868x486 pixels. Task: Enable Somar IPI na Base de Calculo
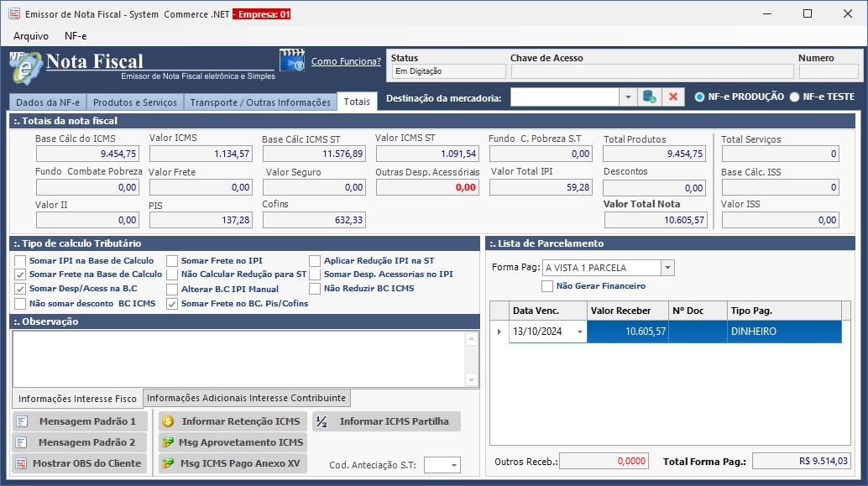[x=20, y=260]
